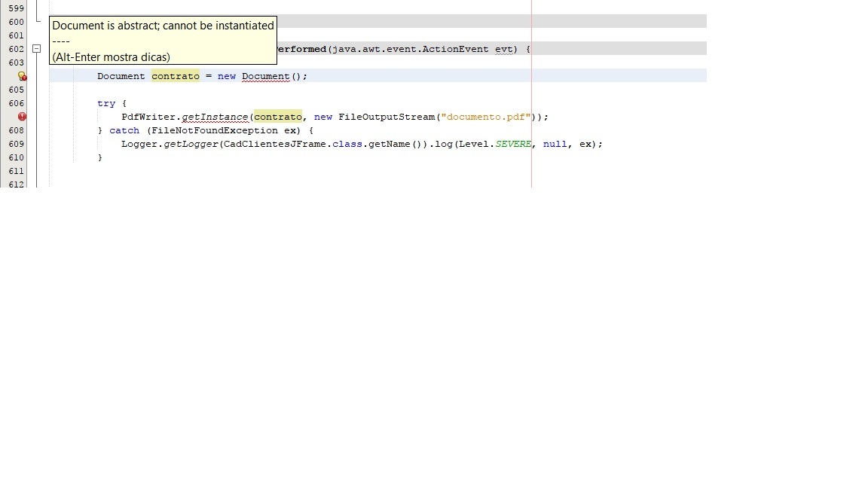Click PdfWriter class name
Screen dimensions: 868x488
coord(149,117)
